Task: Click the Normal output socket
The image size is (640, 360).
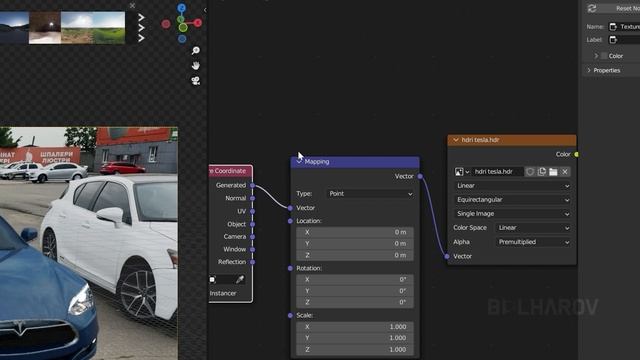Action: pyautogui.click(x=253, y=198)
